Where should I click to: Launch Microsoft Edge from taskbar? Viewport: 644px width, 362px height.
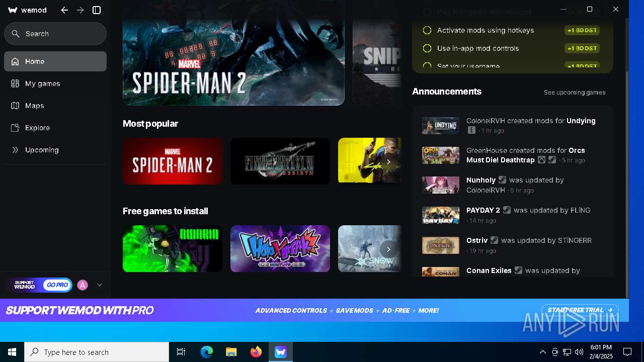point(207,352)
